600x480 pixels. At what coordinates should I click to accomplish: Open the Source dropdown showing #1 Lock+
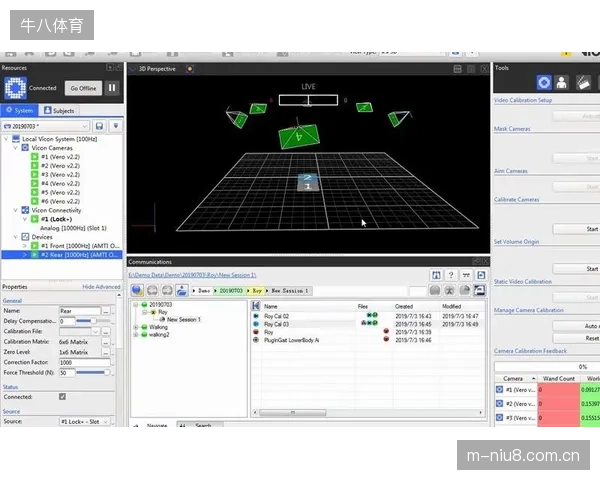click(85, 421)
